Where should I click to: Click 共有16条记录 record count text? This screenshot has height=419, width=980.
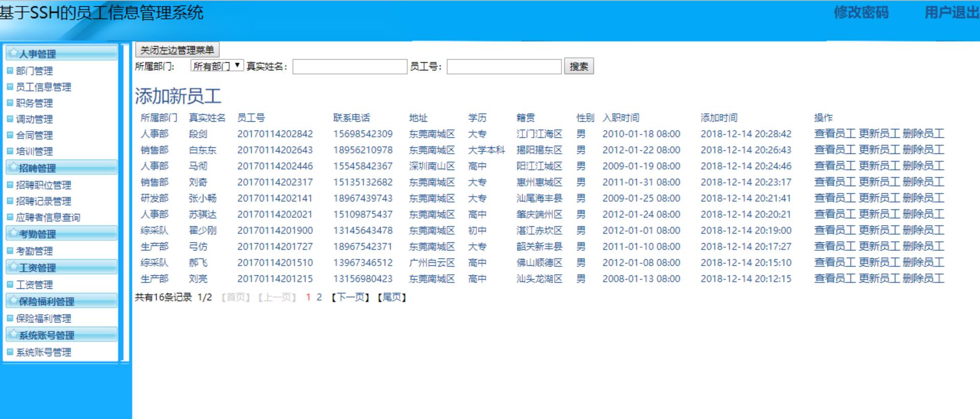(163, 297)
